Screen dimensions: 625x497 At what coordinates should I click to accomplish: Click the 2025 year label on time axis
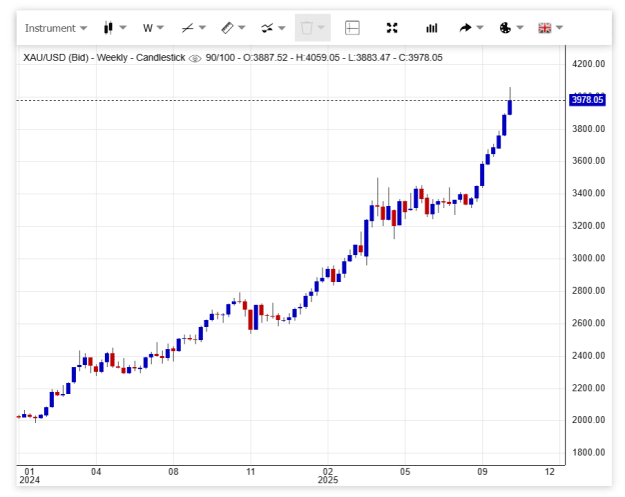point(328,480)
